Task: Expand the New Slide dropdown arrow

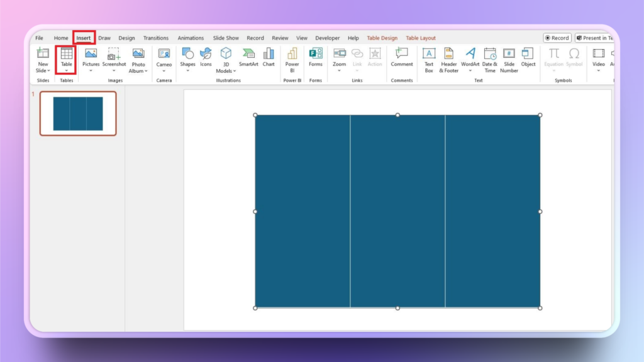Action: [48, 70]
